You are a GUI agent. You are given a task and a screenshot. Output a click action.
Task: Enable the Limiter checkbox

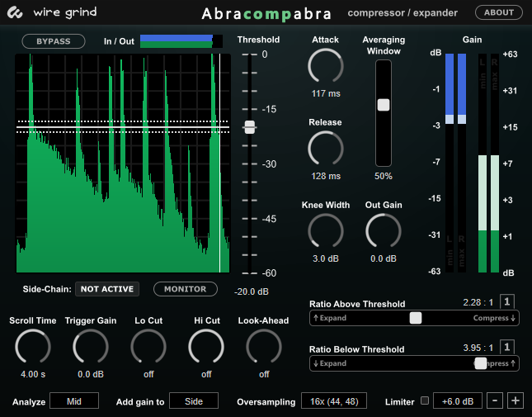pos(425,400)
